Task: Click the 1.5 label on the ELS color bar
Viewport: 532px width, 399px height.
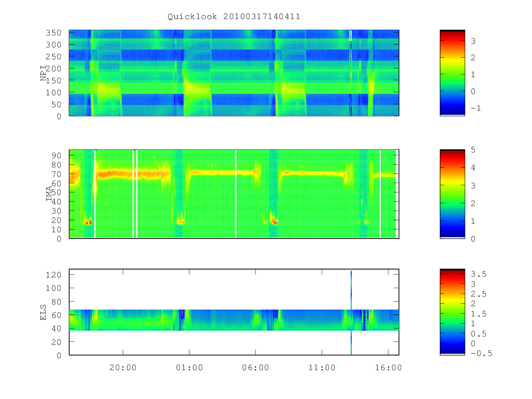Action: pyautogui.click(x=478, y=314)
